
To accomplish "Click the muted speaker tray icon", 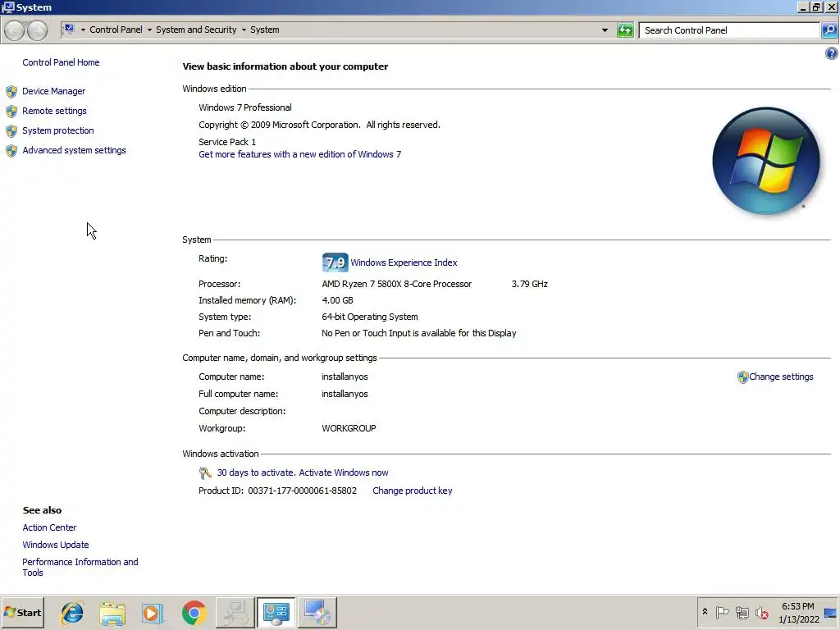I will coord(762,612).
